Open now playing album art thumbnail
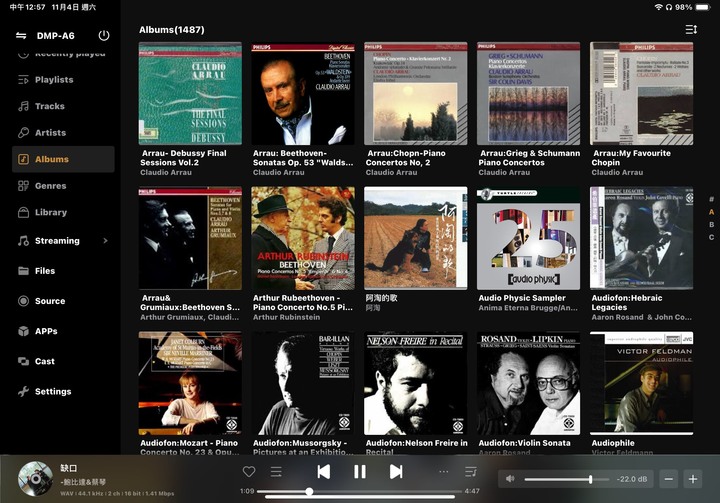The width and height of the screenshot is (720, 503). point(35,479)
